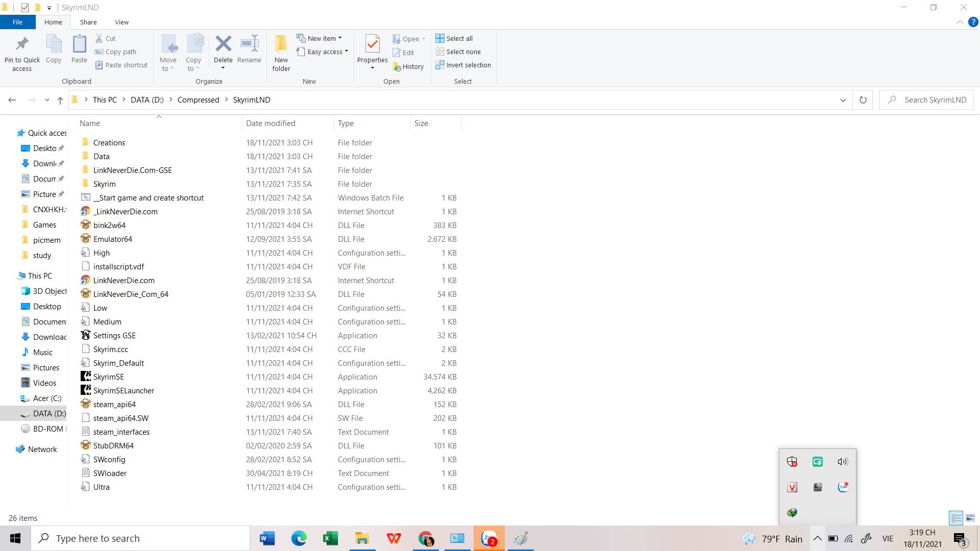Screen dimensions: 980x551
Task: Click the Search SkyrimLND field
Action: (934, 100)
